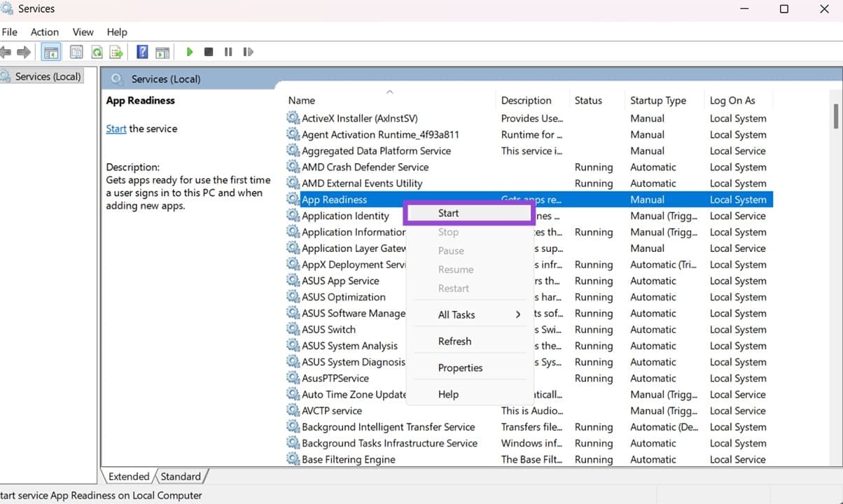
Task: Click the Properties toolbar icon
Action: click(x=76, y=52)
